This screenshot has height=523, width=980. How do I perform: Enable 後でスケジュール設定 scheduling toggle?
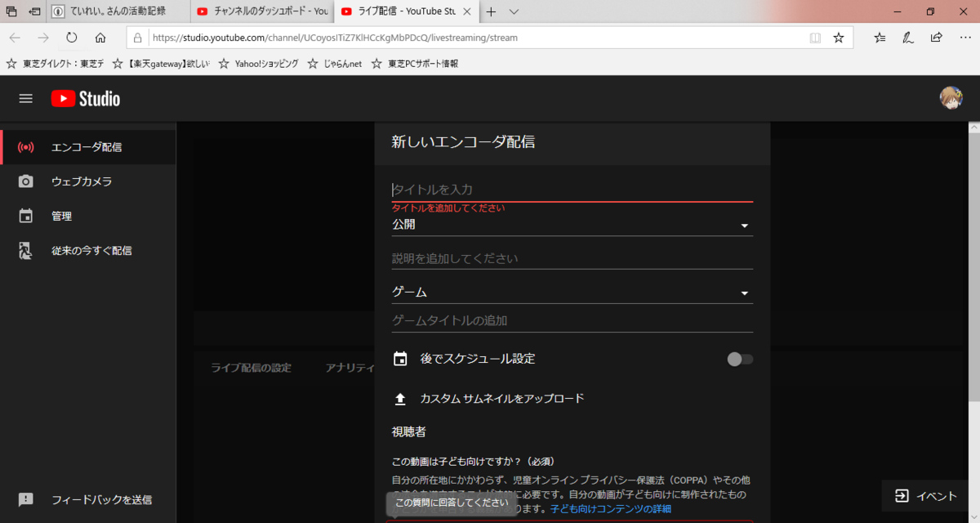pyautogui.click(x=739, y=359)
